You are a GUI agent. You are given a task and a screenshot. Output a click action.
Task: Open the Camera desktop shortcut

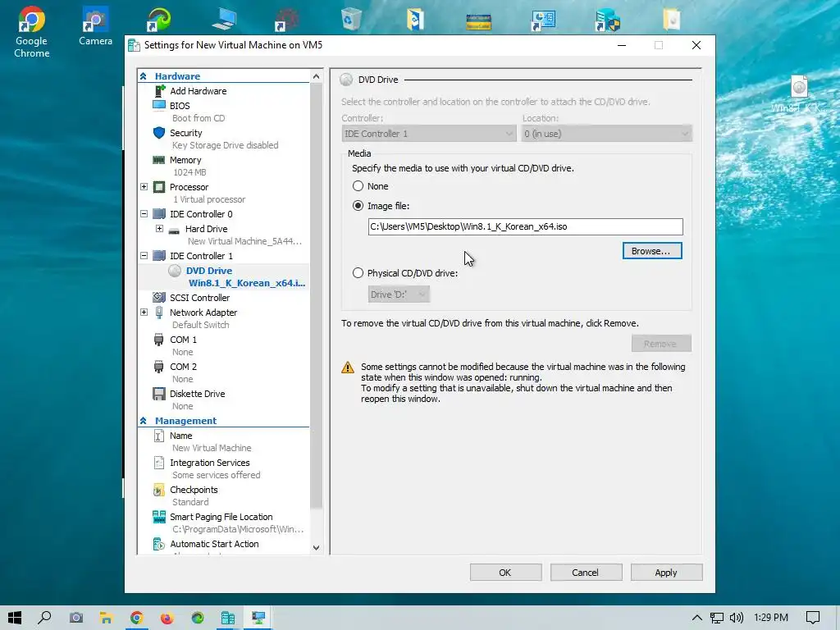[x=95, y=25]
